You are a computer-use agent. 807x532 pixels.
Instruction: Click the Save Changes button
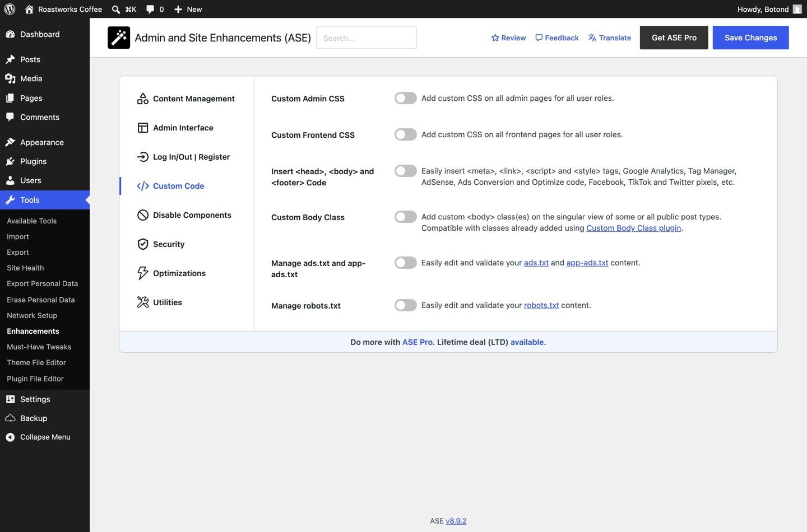coord(750,38)
